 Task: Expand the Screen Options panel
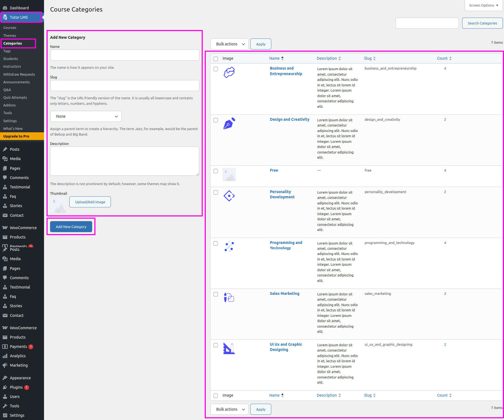click(x=483, y=6)
